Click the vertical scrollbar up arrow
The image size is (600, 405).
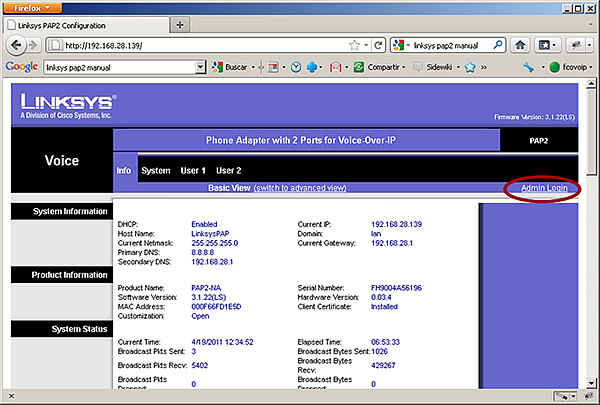[x=591, y=83]
